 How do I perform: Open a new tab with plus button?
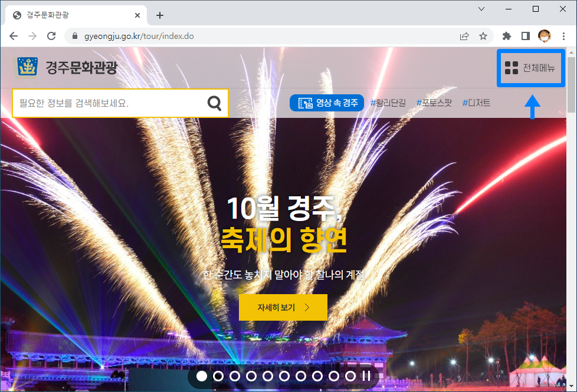160,15
